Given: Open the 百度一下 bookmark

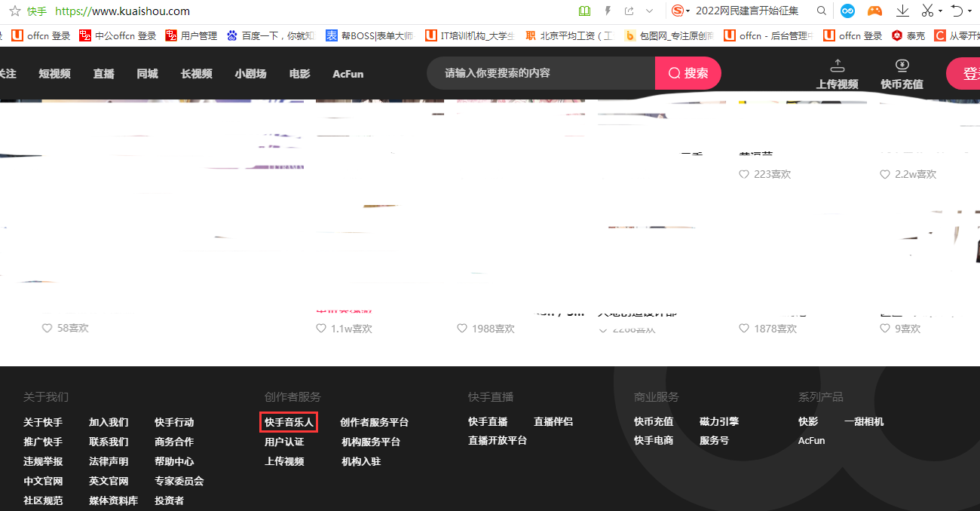Looking at the screenshot, I should 271,35.
